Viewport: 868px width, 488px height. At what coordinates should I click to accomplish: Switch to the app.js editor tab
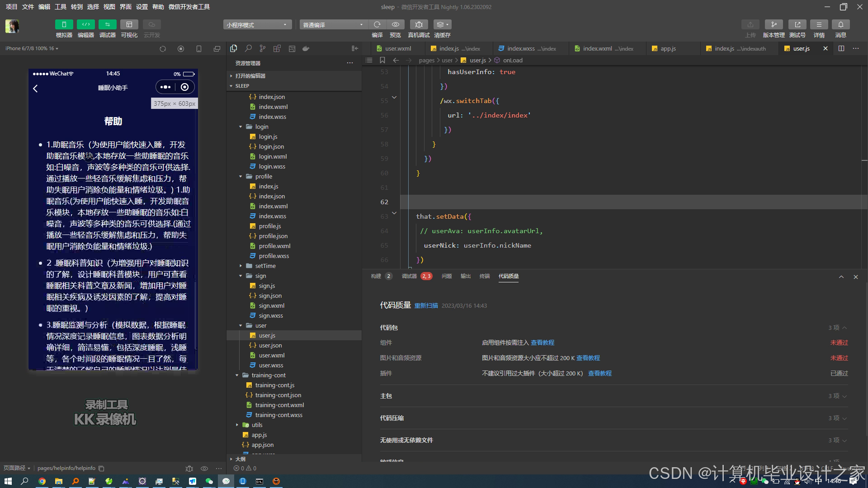(x=668, y=48)
